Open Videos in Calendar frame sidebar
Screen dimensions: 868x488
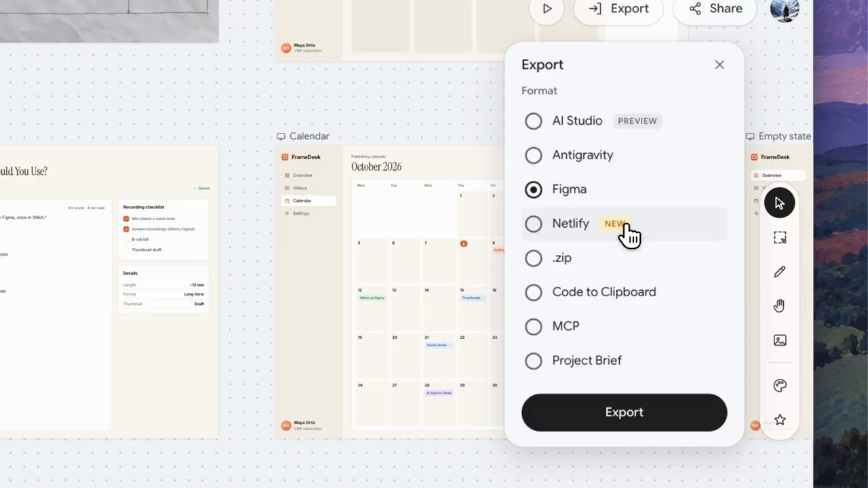pos(309,188)
